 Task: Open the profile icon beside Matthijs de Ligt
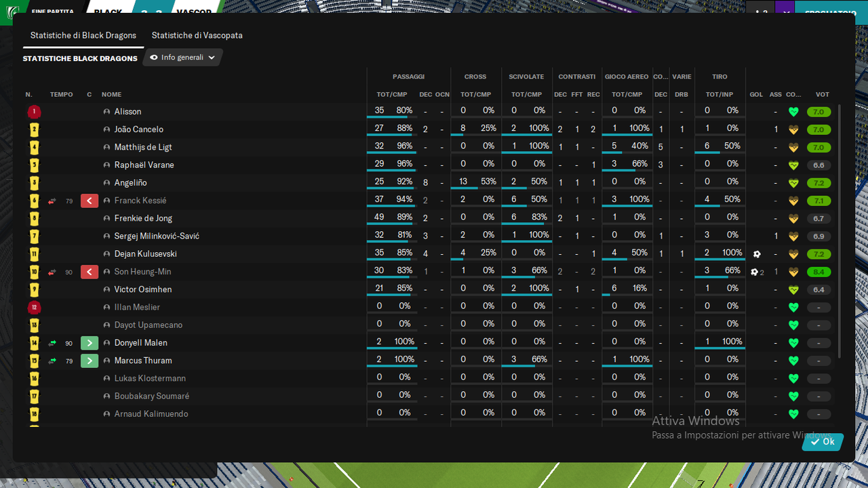[x=106, y=147]
